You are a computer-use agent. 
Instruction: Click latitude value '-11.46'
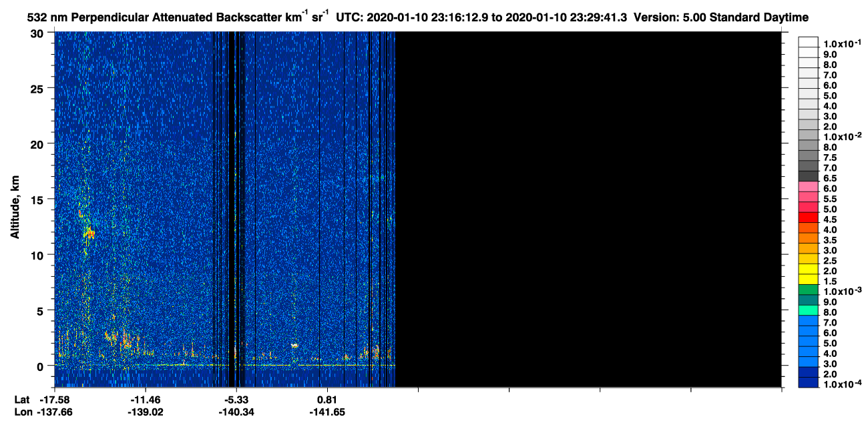coord(146,400)
